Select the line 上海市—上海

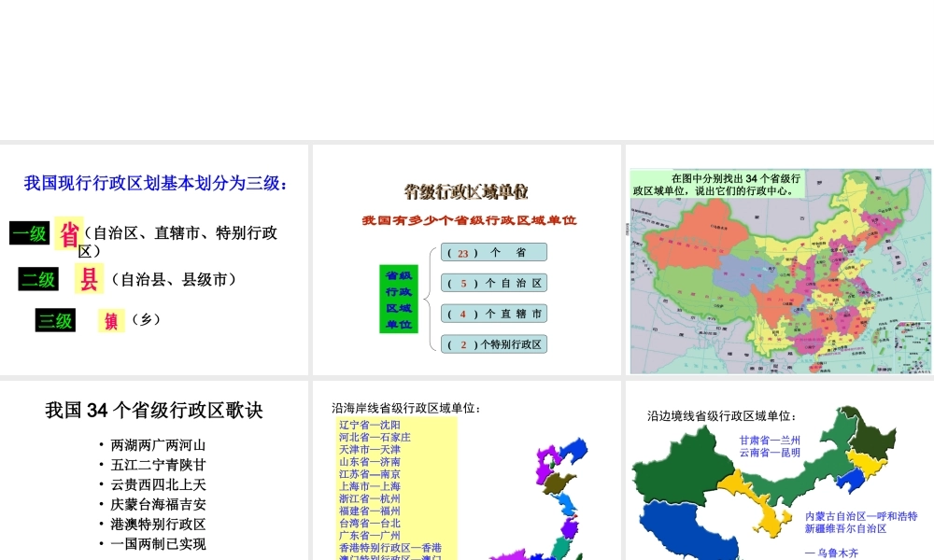click(370, 486)
